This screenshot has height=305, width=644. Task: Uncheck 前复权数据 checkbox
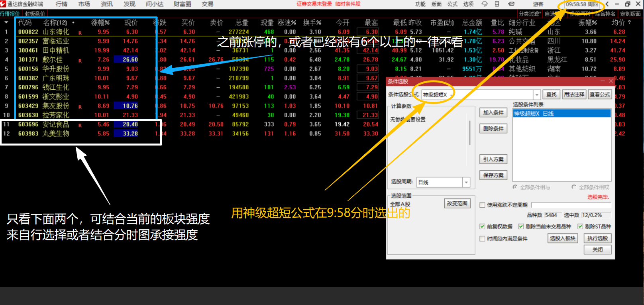coord(483,226)
